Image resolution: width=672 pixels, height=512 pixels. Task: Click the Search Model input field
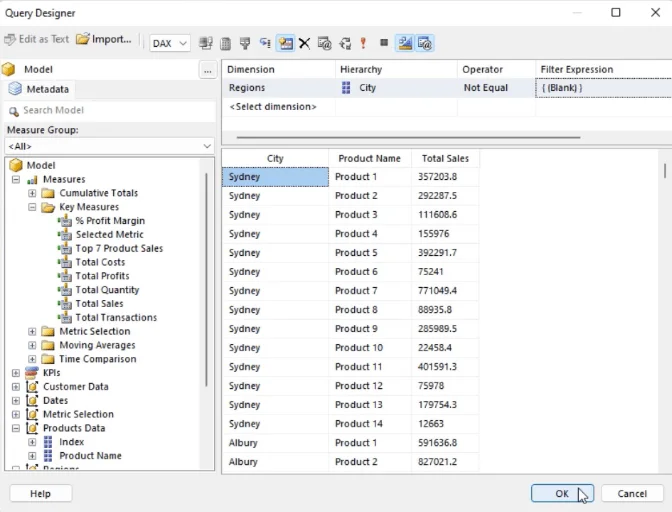(111, 111)
